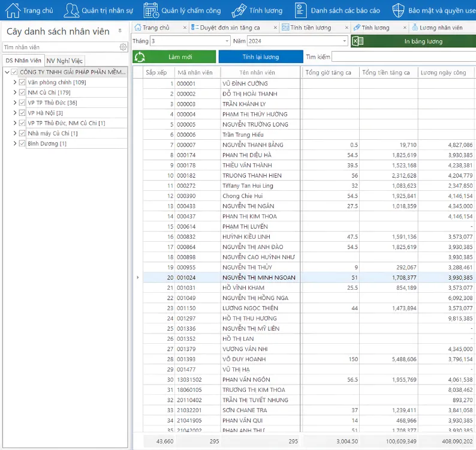Uncheck NM Củ Chi [179] checkbox
The height and width of the screenshot is (450, 476).
point(22,92)
